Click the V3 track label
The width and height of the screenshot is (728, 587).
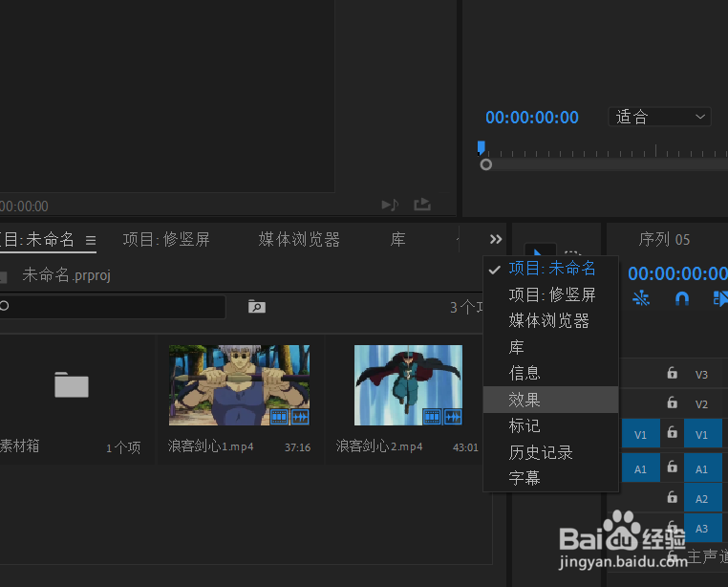[x=701, y=375]
